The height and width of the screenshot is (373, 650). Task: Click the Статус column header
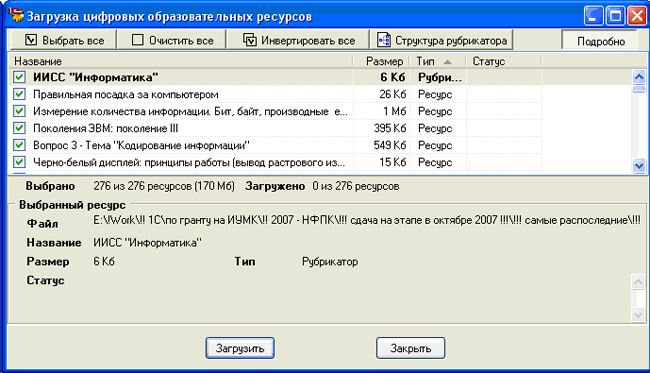[x=504, y=61]
